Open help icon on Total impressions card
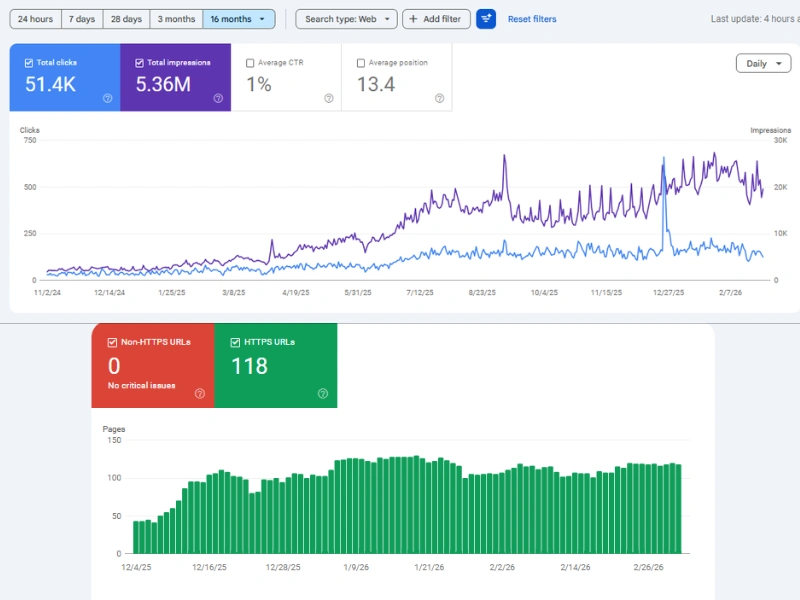The width and height of the screenshot is (800, 600). (x=218, y=98)
